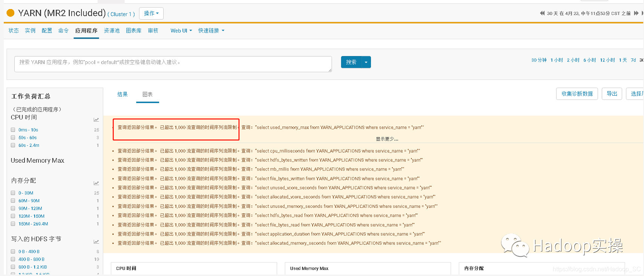Image resolution: width=644 pixels, height=276 pixels.
Task: Move forward in time with fast-forward arrows icon
Action: click(x=636, y=13)
